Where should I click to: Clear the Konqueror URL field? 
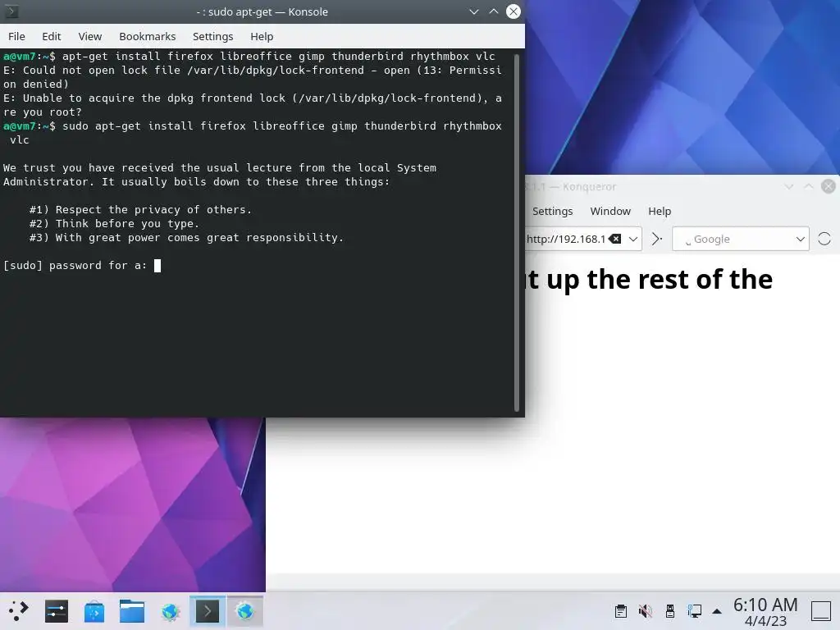click(x=615, y=239)
